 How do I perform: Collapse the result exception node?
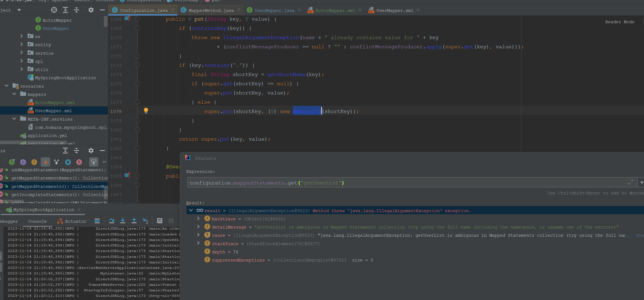click(191, 211)
